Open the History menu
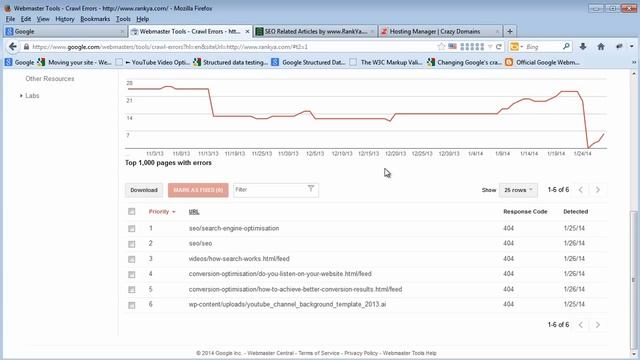 65,19
